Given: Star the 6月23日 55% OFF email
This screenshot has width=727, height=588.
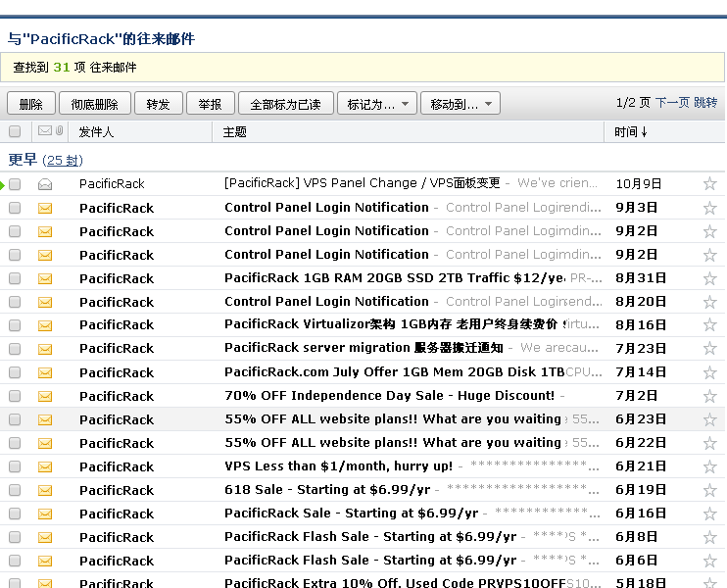Looking at the screenshot, I should pyautogui.click(x=709, y=420).
